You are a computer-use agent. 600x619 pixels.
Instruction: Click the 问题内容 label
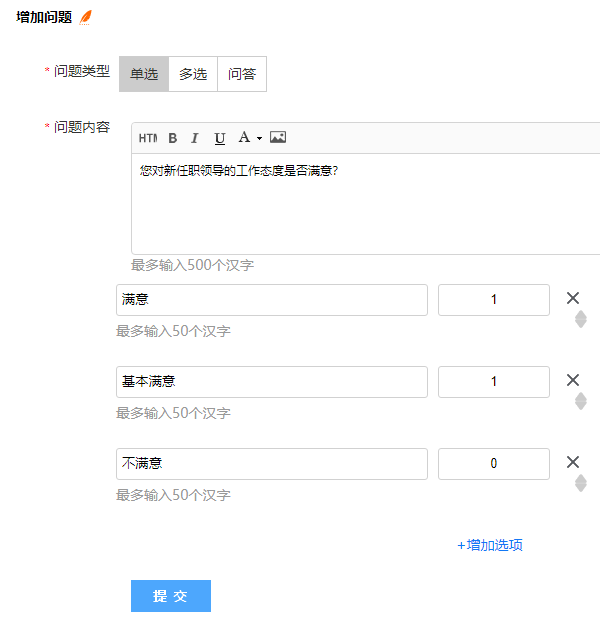82,127
